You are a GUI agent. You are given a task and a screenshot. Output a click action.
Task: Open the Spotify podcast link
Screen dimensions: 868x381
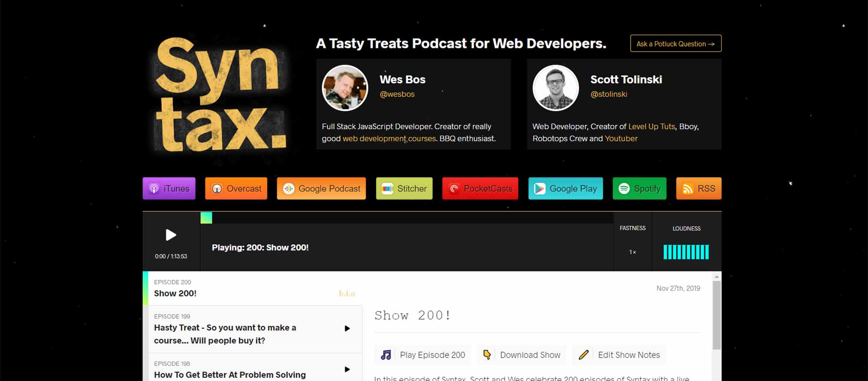[639, 188]
